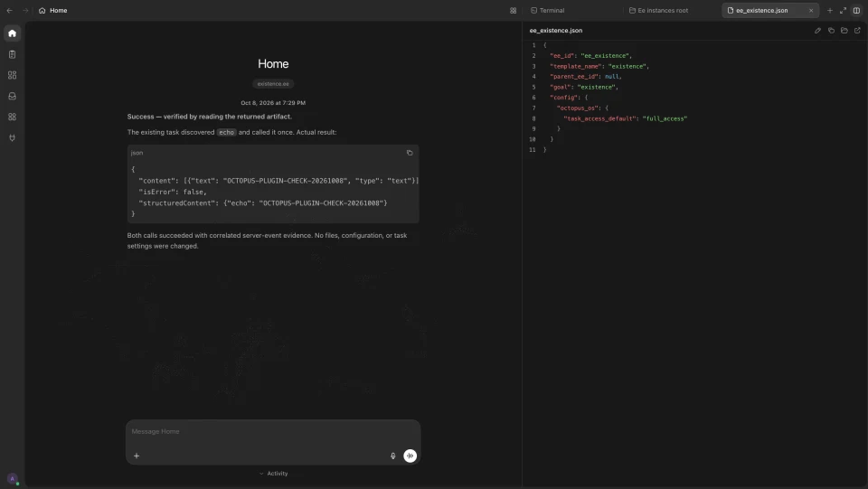Toggle the split view layout
Image resolution: width=868 pixels, height=489 pixels.
pos(856,11)
